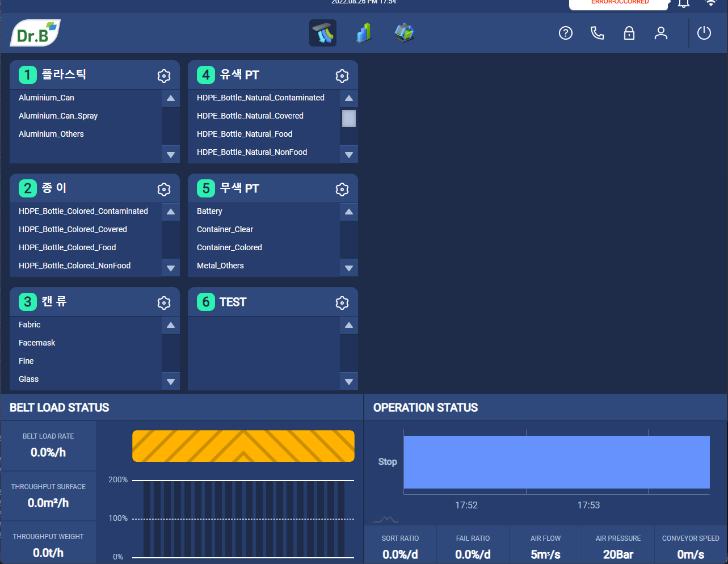728x564 pixels.
Task: Open settings gear for panel 1 플라스틱
Action: pyautogui.click(x=164, y=75)
